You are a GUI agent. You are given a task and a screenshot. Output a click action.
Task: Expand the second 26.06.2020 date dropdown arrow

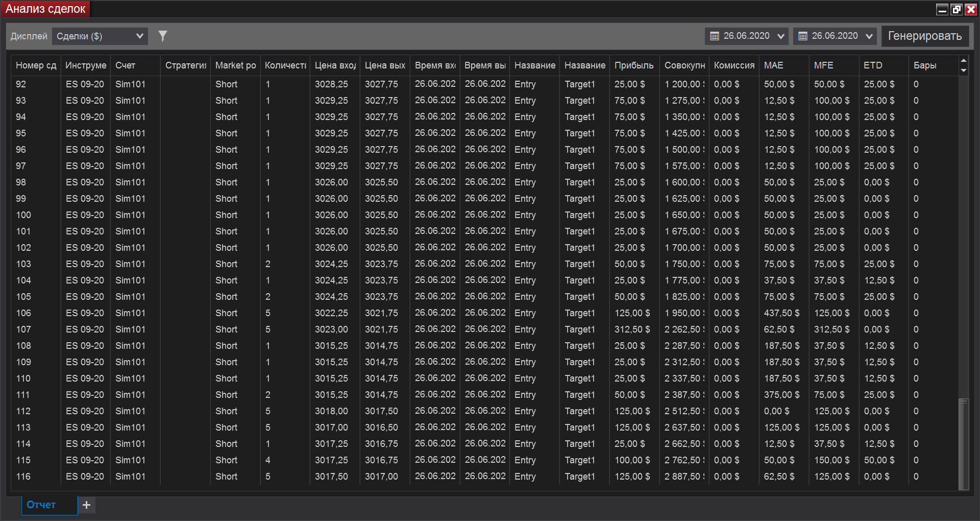pos(869,36)
